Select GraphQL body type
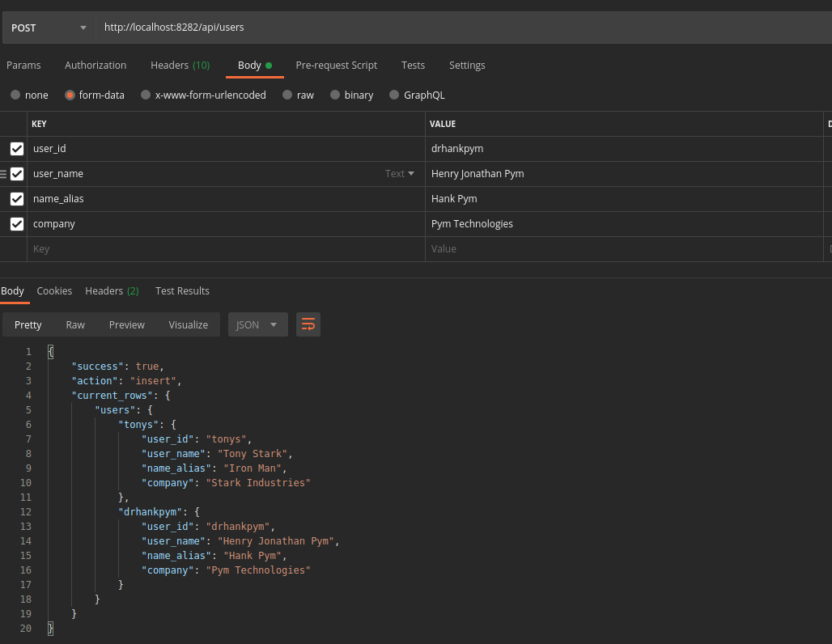 [394, 95]
